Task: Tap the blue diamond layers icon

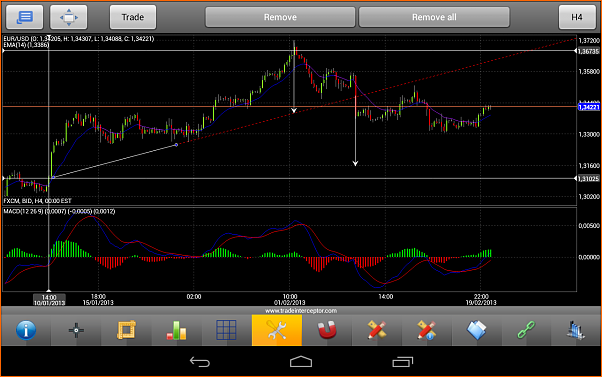Action: click(x=476, y=330)
